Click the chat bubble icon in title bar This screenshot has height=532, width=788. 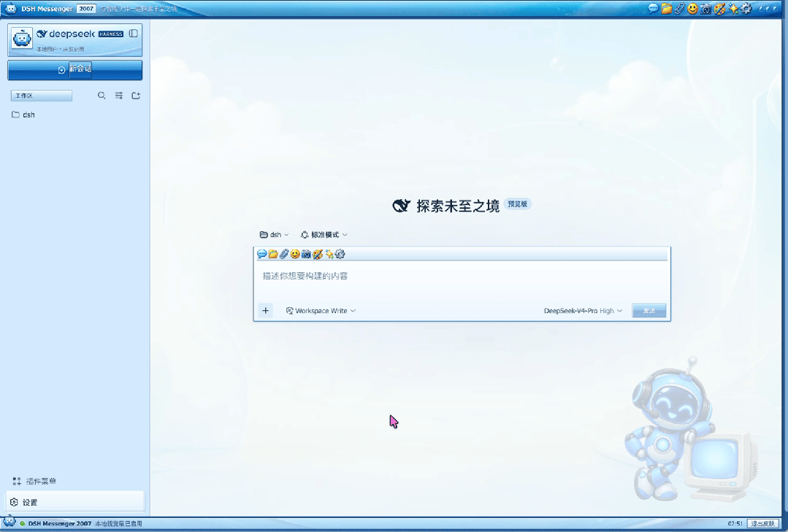tap(653, 9)
